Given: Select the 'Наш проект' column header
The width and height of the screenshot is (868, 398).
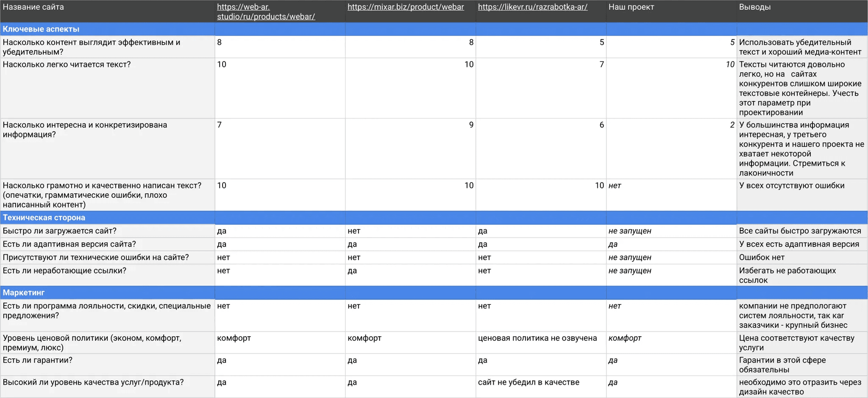Looking at the screenshot, I should pos(631,7).
